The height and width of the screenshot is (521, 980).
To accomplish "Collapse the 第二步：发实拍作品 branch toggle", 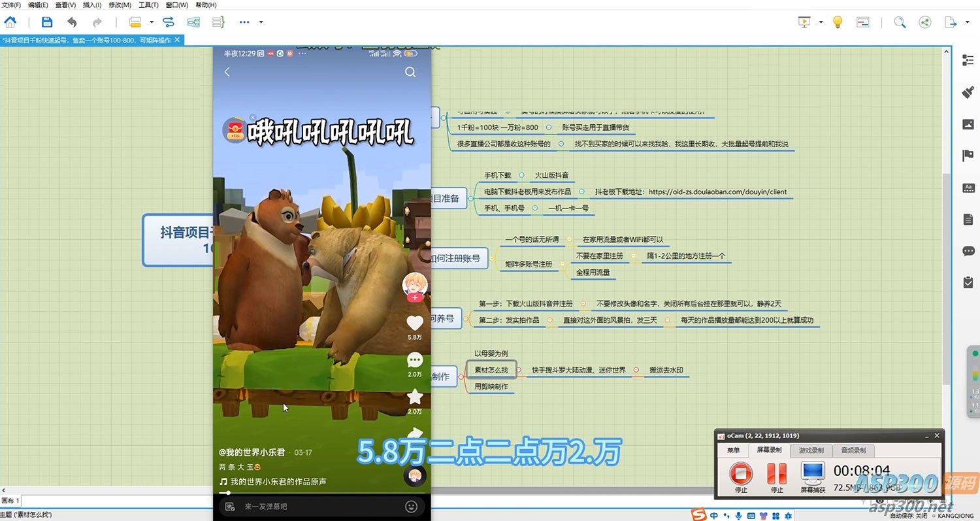I will click(x=549, y=320).
